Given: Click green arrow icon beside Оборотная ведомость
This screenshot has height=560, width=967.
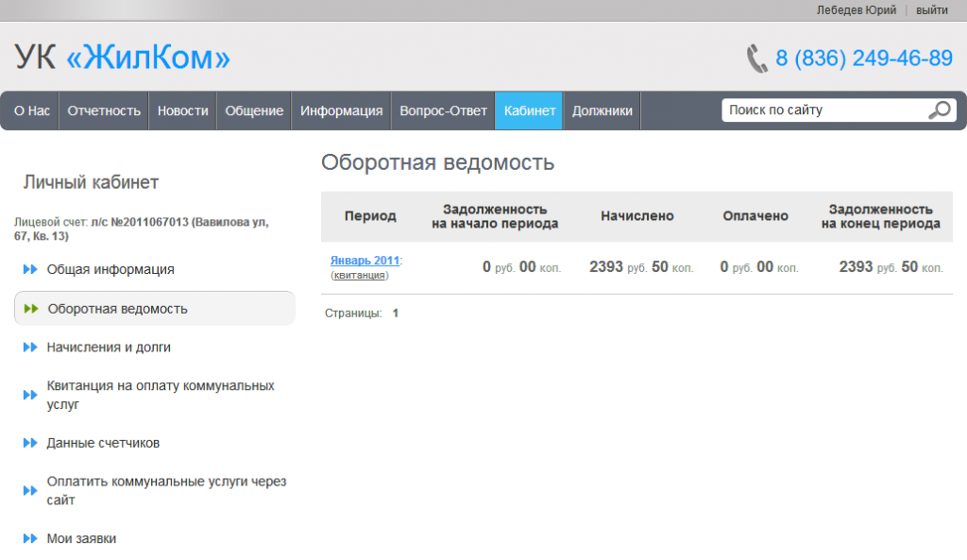Looking at the screenshot, I should coord(30,309).
